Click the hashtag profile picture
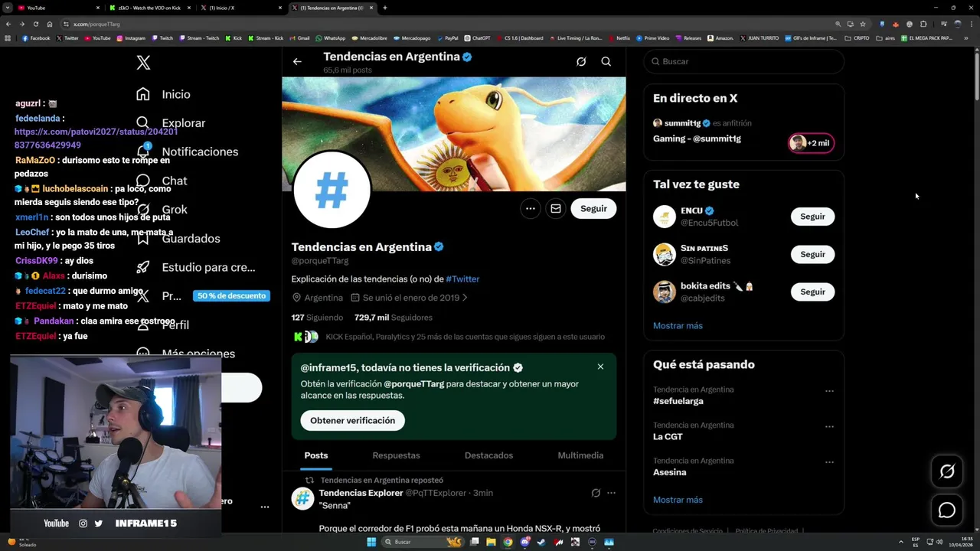This screenshot has width=980, height=551. pos(332,190)
